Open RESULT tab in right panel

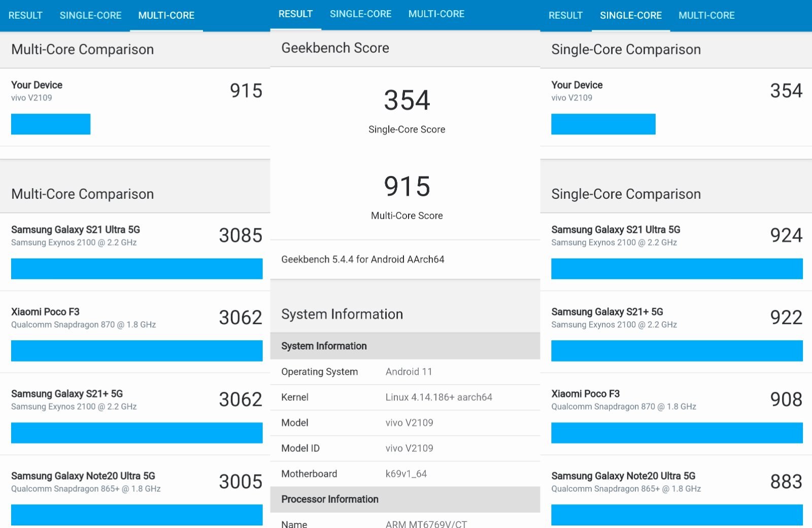click(565, 15)
